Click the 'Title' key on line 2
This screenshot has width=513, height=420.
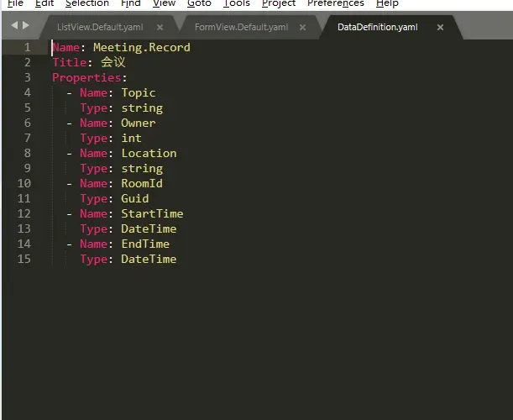click(x=70, y=62)
